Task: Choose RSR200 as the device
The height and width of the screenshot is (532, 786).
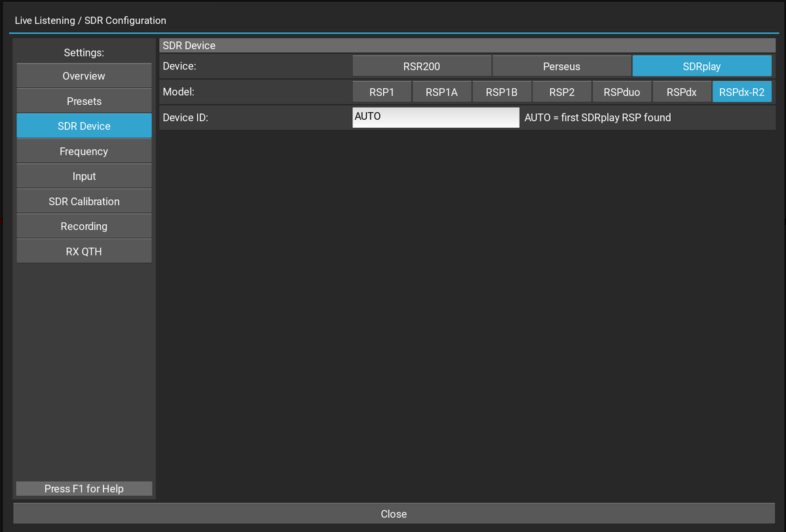Action: (x=422, y=66)
